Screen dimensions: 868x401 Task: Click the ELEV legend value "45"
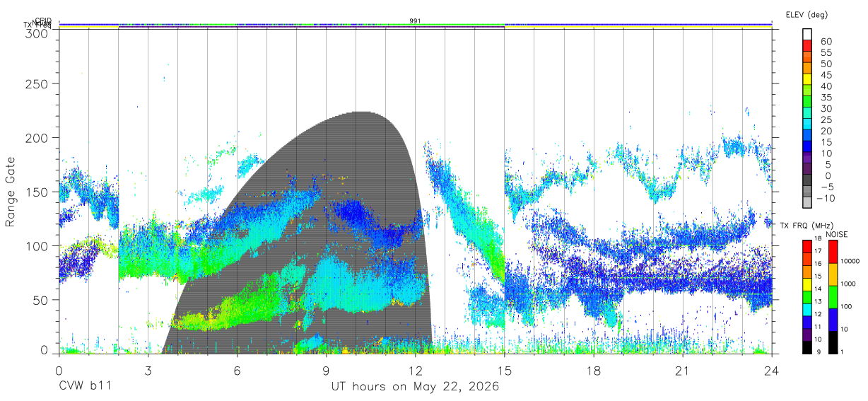(826, 75)
